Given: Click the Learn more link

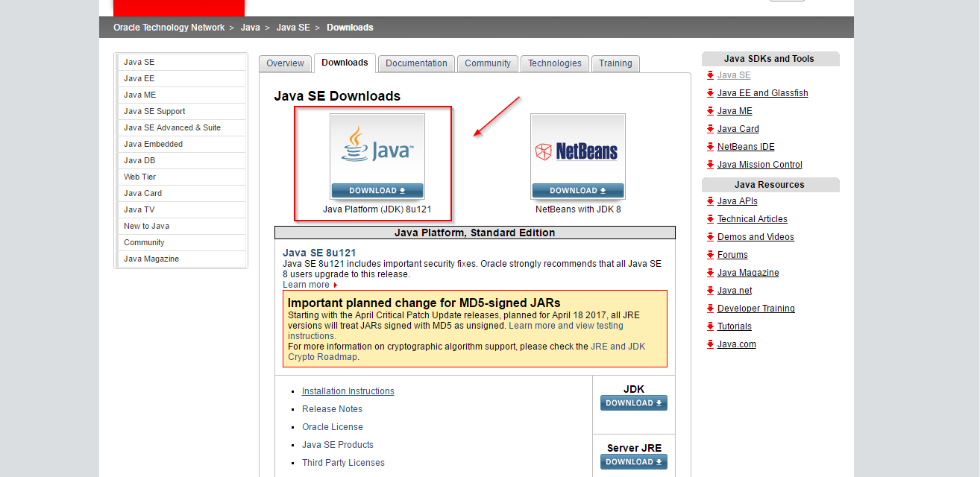Looking at the screenshot, I should point(306,285).
